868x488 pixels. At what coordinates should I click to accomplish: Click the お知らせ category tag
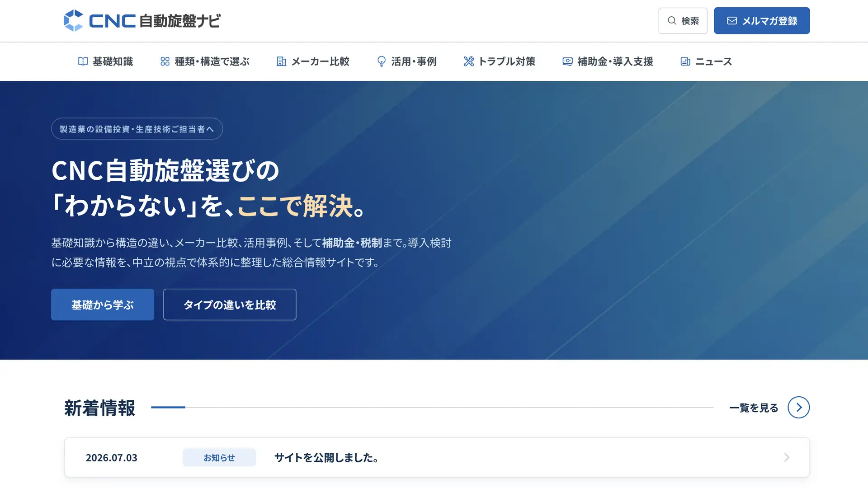(x=219, y=458)
